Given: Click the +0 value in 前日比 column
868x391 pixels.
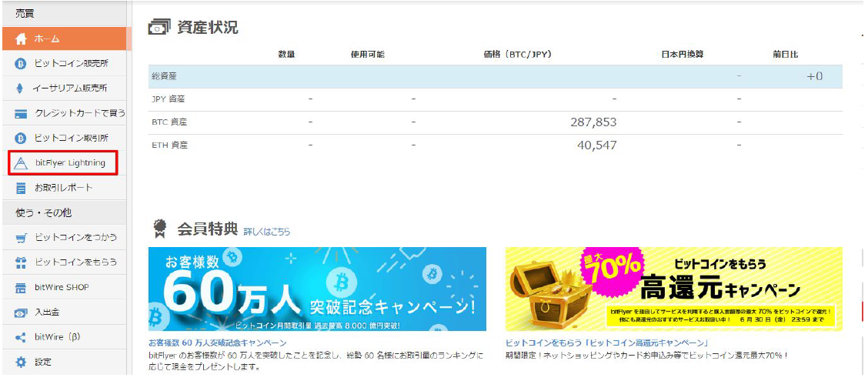Looking at the screenshot, I should 815,76.
